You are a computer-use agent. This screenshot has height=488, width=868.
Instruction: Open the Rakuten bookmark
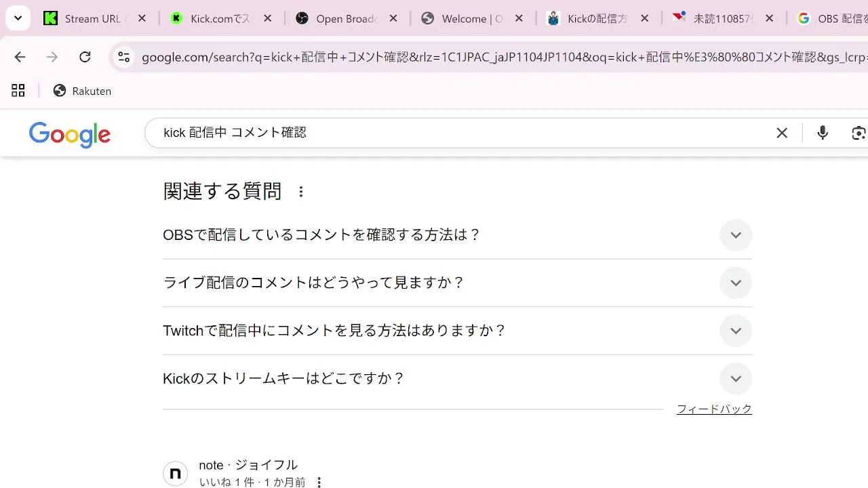pos(82,91)
